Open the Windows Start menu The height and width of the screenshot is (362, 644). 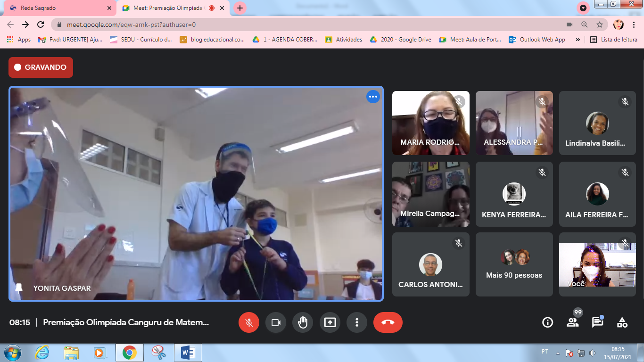click(x=12, y=353)
